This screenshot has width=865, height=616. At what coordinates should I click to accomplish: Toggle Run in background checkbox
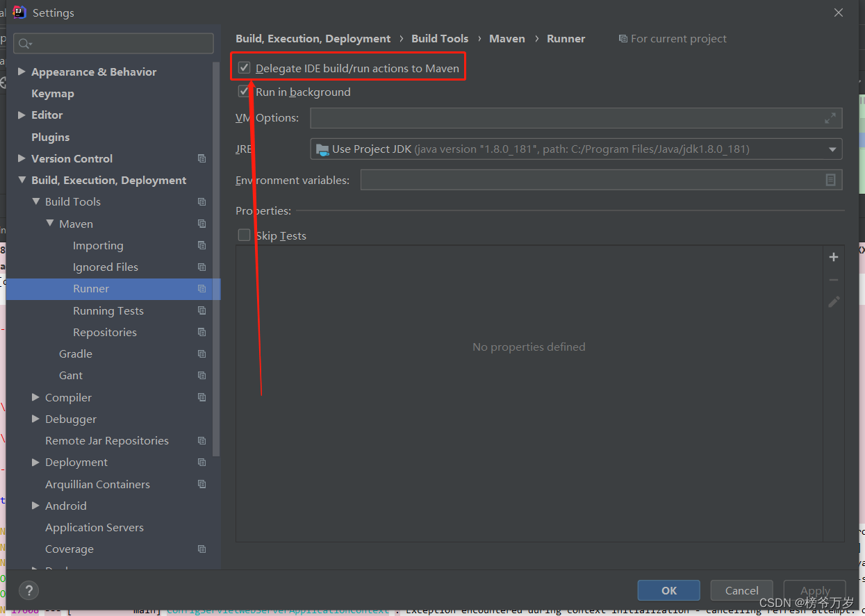coord(244,92)
